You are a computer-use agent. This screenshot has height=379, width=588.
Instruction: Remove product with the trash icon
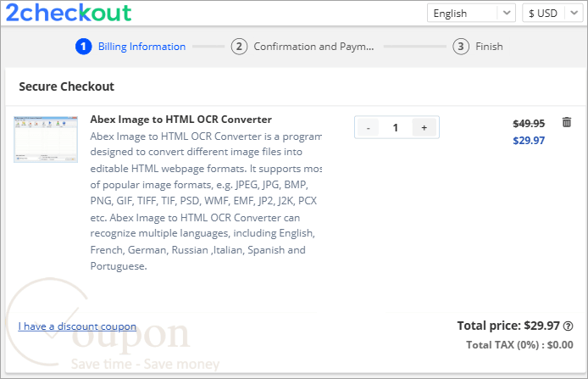(x=567, y=122)
